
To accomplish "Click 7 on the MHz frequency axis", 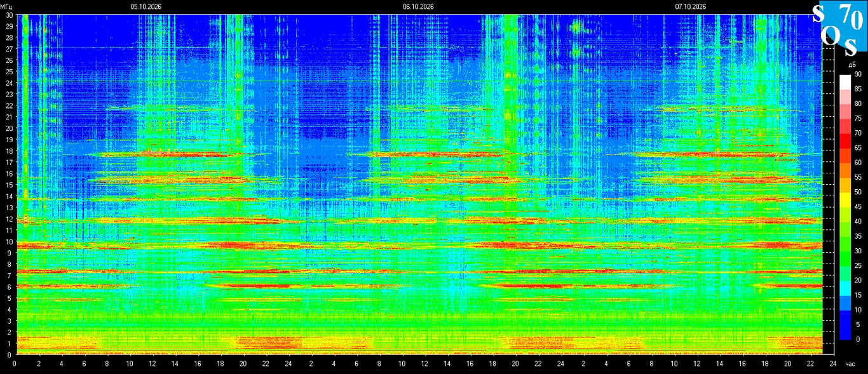I will 10,276.
